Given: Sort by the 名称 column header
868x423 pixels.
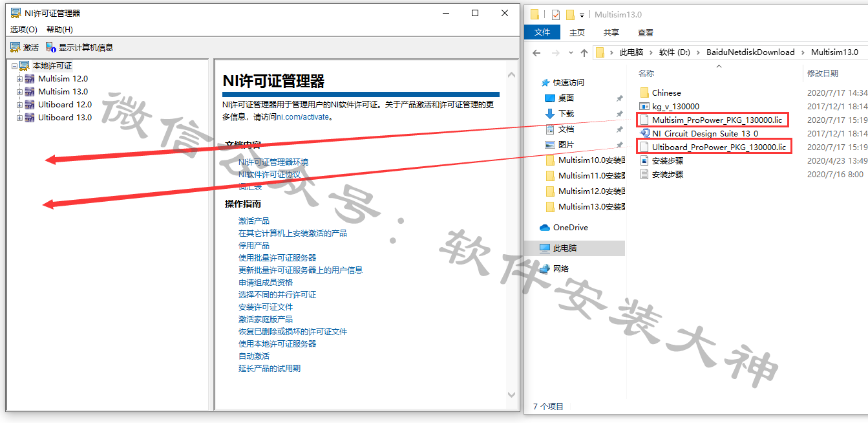Looking at the screenshot, I should tap(646, 73).
